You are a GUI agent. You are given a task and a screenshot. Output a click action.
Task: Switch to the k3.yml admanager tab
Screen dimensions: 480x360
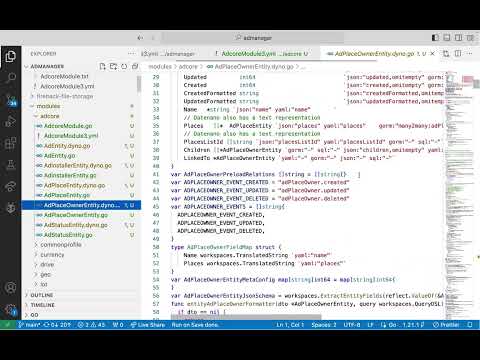tap(168, 53)
